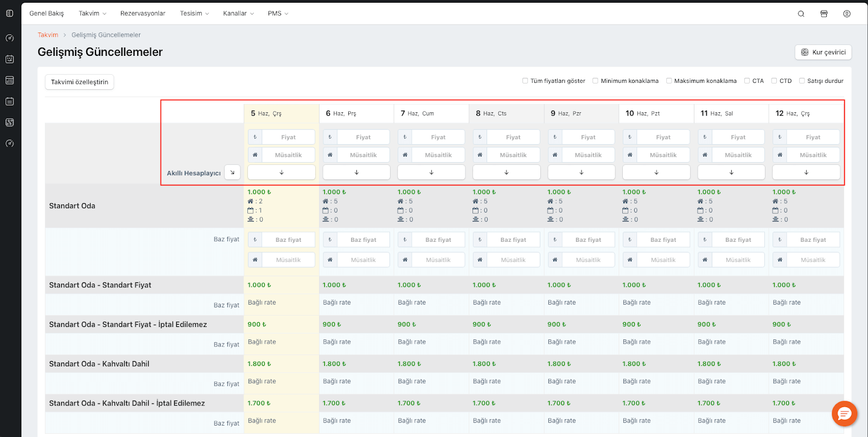Click the sidebar toggle panel icon
Screen dimensions: 868x437
coord(9,14)
